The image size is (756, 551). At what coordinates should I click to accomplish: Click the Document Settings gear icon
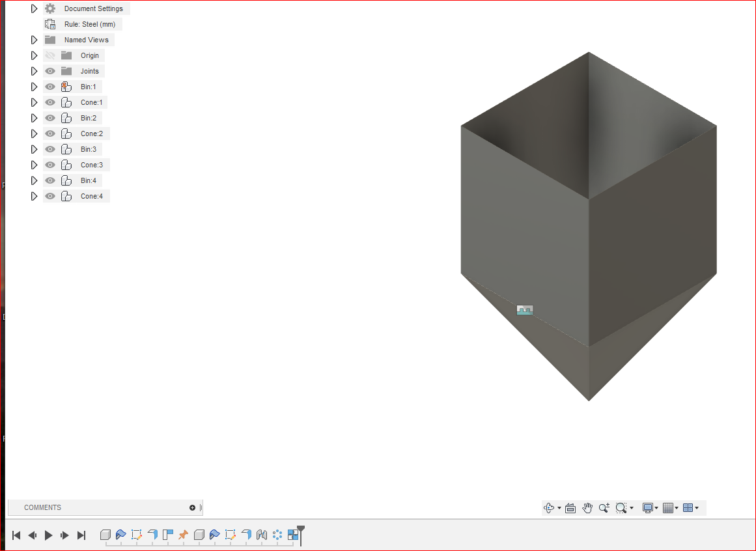(50, 8)
